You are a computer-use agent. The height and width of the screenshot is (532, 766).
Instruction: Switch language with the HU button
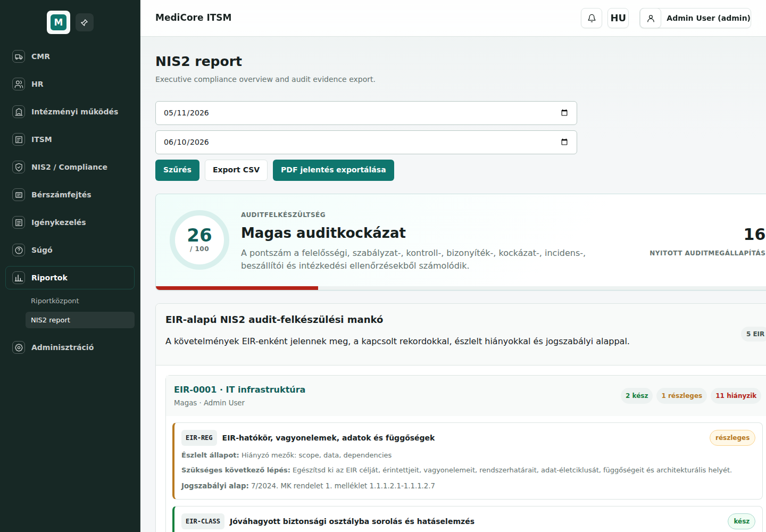point(618,18)
